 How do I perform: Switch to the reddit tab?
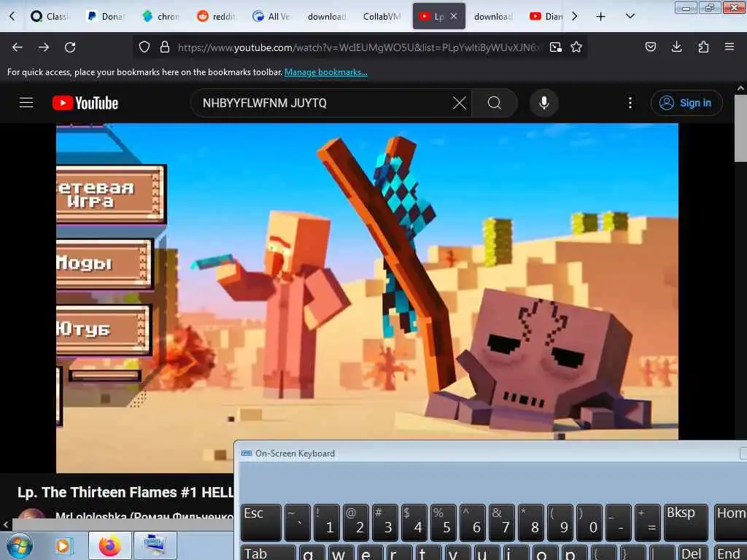(216, 16)
